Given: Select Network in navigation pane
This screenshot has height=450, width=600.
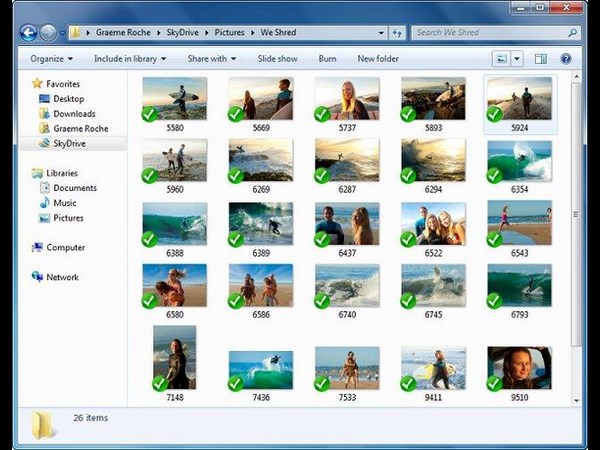Looking at the screenshot, I should coord(61,277).
